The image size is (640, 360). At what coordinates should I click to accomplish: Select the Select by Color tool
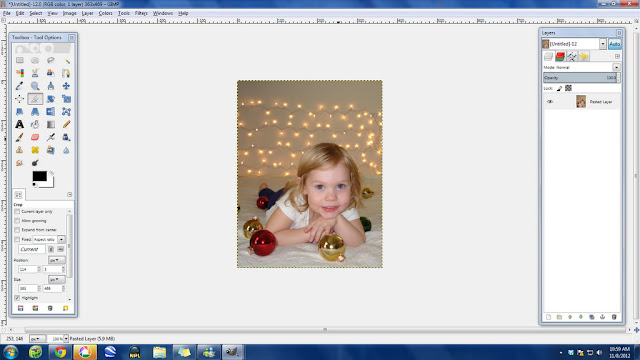(x=20, y=73)
